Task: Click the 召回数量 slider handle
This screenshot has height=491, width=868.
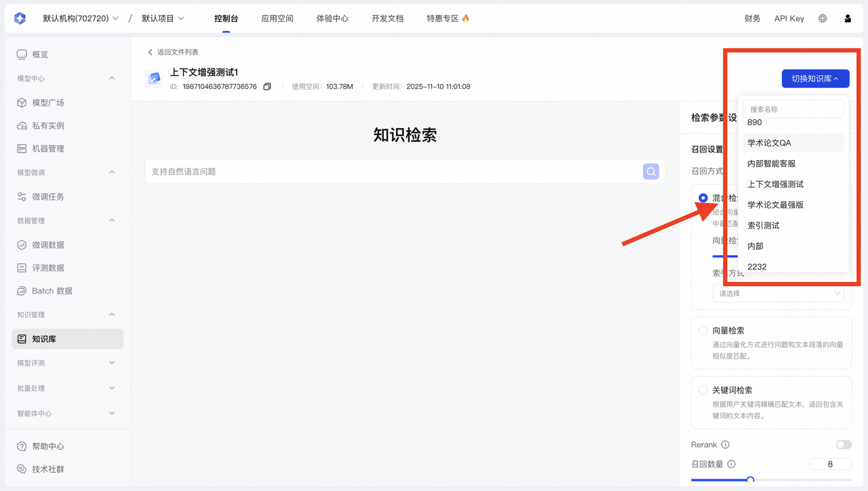Action: coord(750,479)
